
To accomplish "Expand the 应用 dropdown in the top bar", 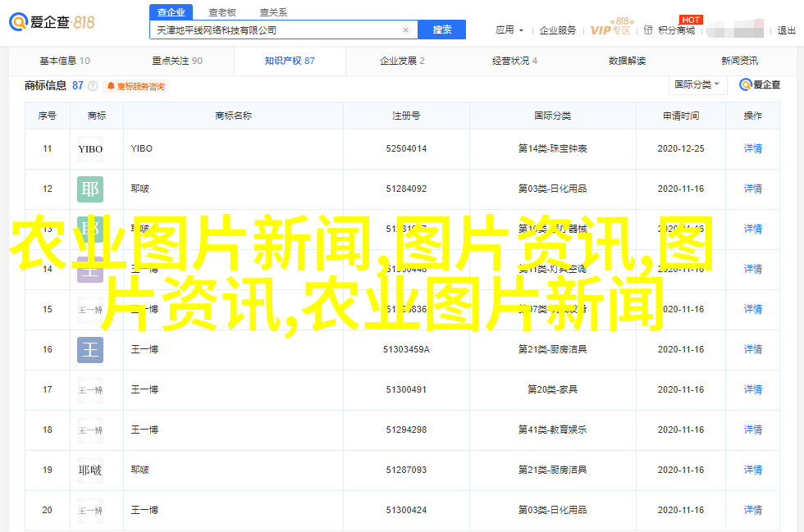I will click(509, 30).
